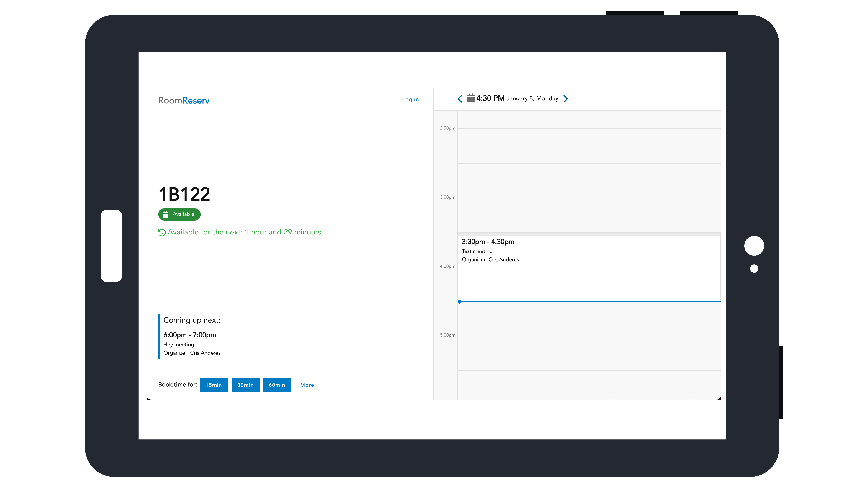
Task: Click the Log in link
Action: (x=410, y=99)
